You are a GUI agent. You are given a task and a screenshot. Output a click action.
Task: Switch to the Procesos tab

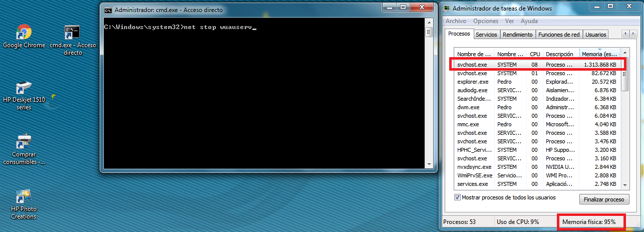[459, 34]
